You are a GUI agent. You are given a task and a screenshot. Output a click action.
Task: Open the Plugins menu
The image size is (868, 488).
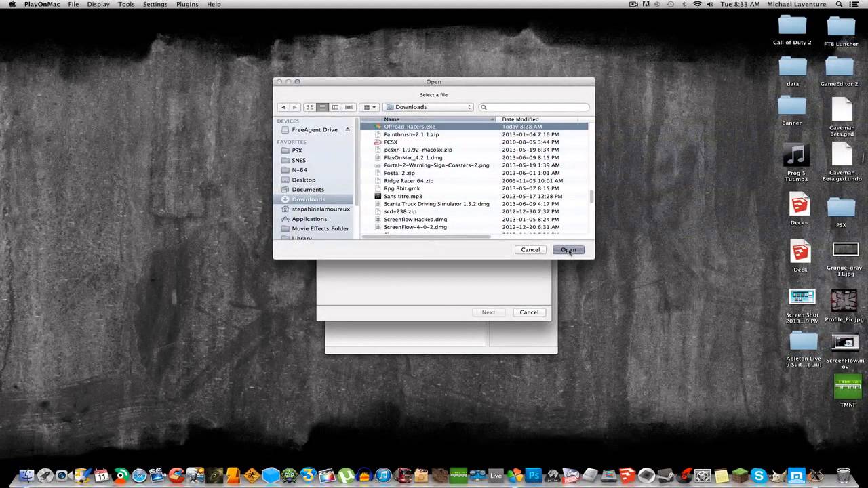(x=187, y=4)
